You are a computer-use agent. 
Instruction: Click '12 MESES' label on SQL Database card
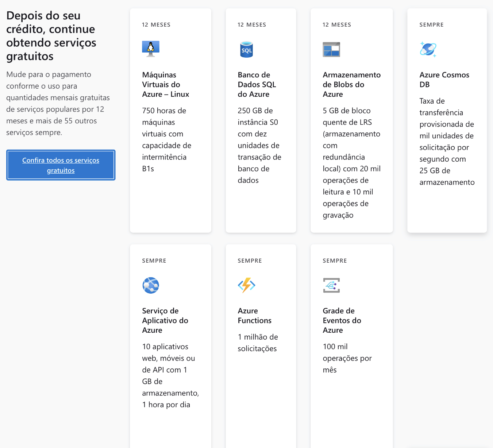252,25
